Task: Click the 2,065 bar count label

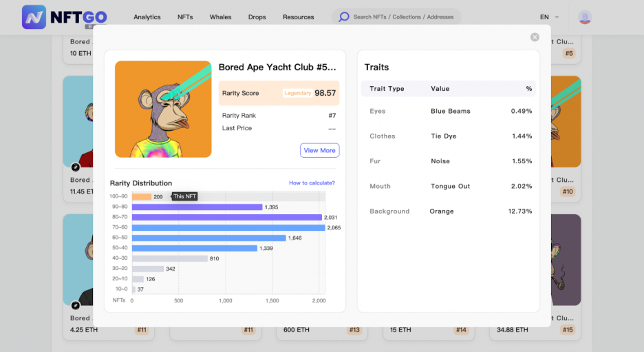Action: [x=334, y=227]
